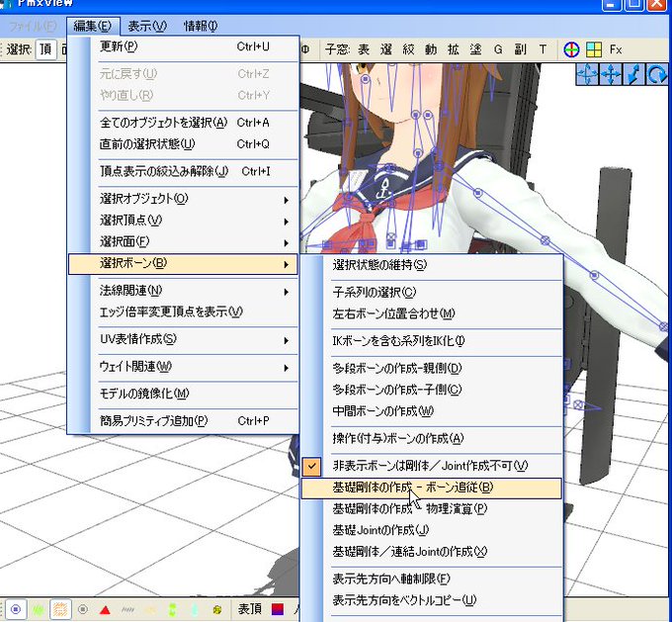Open the G sub-window
Screen dimensions: 672x622
pyautogui.click(x=498, y=49)
